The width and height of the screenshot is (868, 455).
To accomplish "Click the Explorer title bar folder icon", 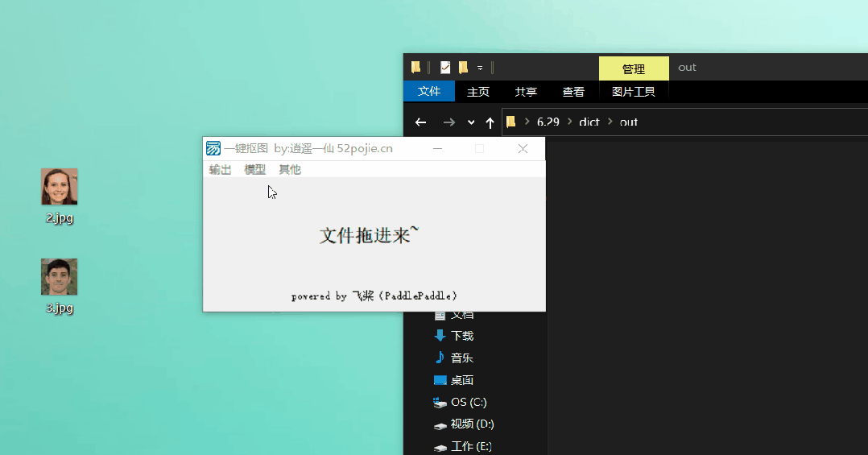I will click(415, 68).
